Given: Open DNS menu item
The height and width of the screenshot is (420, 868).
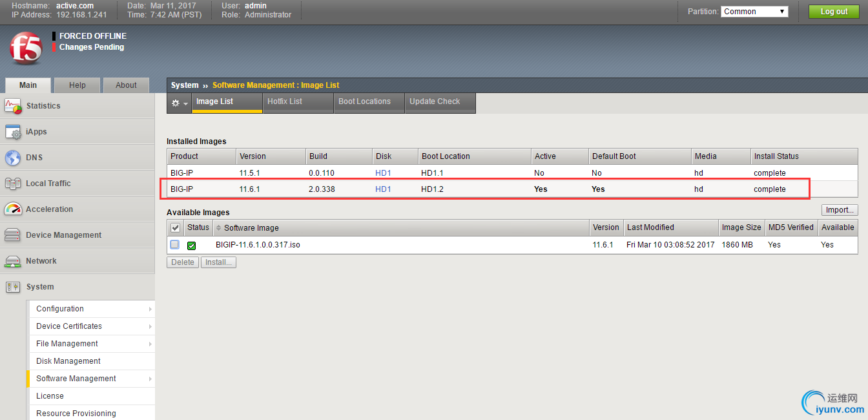Looking at the screenshot, I should [x=77, y=158].
